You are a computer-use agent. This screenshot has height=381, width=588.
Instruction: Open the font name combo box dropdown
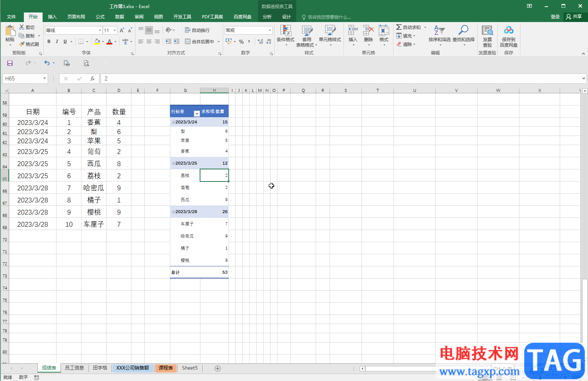click(100, 30)
